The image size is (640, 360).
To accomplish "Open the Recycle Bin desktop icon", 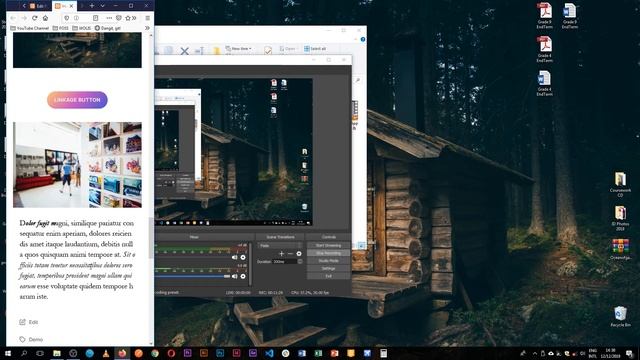I will (620, 316).
